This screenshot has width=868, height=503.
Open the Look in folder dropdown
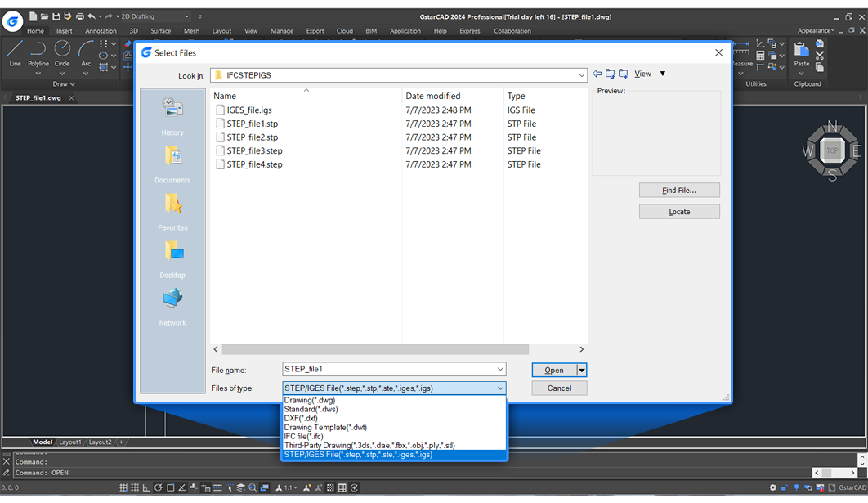[580, 74]
